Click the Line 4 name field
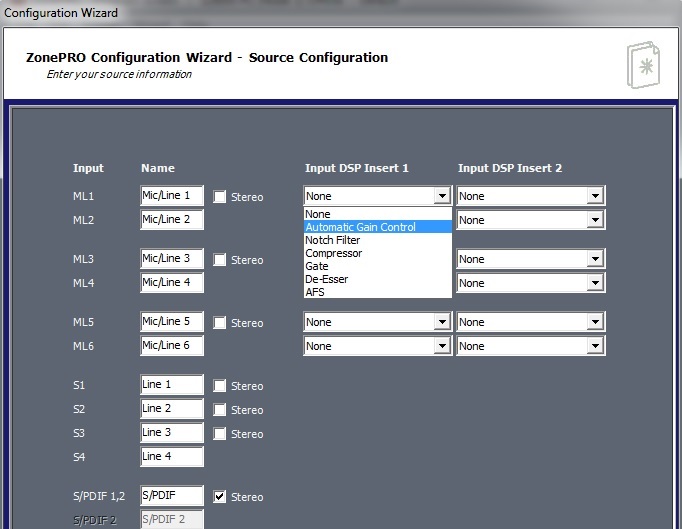Viewport: 682px width, 529px height. click(171, 457)
